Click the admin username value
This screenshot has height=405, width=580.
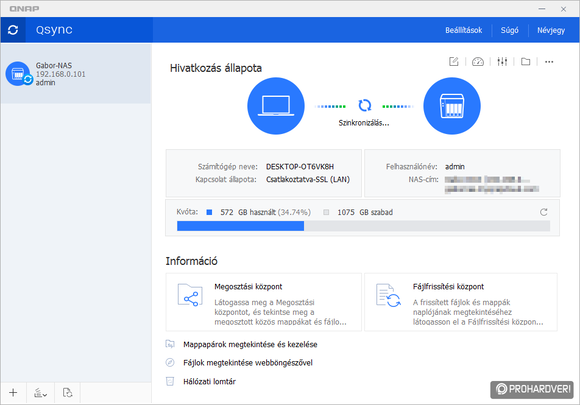click(x=455, y=166)
